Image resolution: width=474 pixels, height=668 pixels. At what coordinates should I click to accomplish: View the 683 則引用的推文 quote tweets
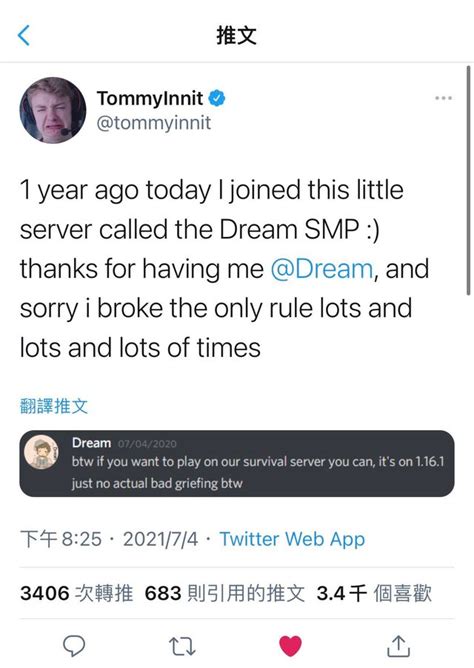(x=225, y=593)
